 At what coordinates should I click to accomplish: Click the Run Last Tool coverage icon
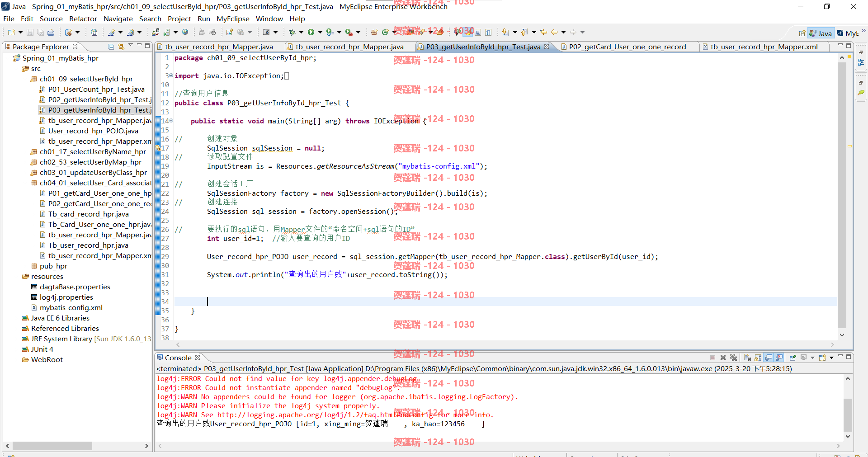[x=330, y=32]
